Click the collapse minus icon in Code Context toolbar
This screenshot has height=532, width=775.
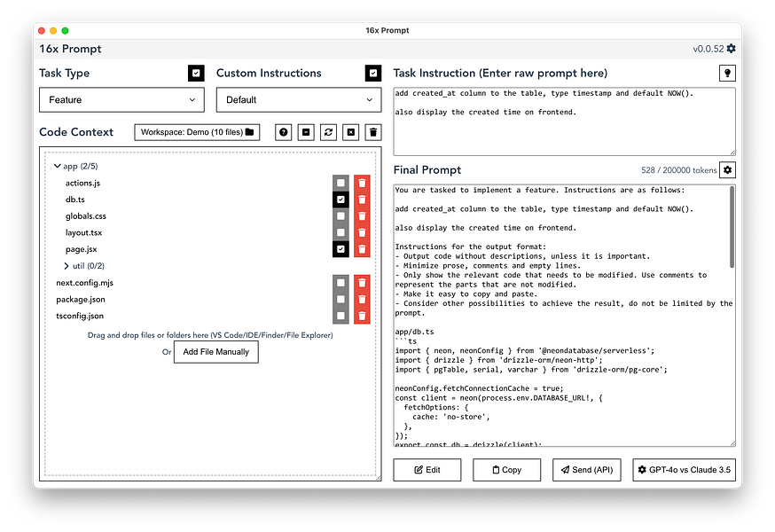[306, 132]
